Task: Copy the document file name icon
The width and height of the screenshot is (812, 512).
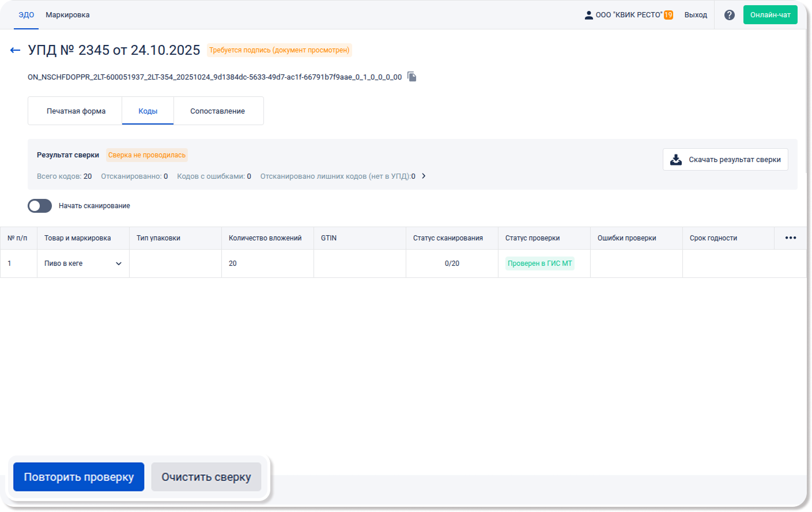Action: [412, 77]
